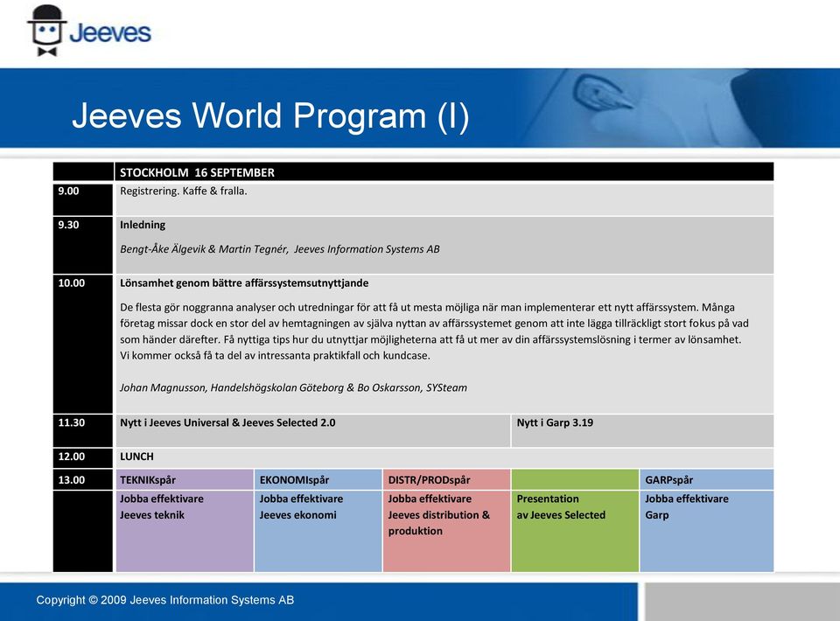Click 'Registrering. Kaffe & fralla.' row
This screenshot has height=621, width=840.
pos(444,199)
